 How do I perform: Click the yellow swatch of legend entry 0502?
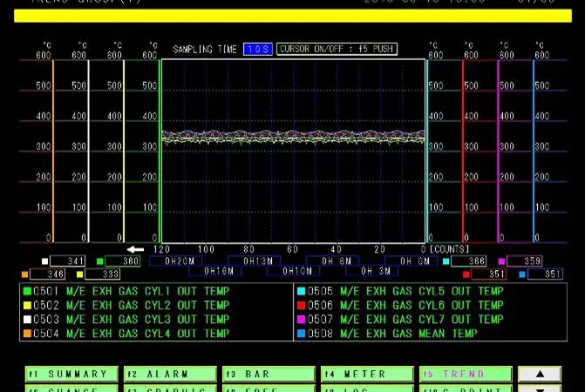(27, 305)
